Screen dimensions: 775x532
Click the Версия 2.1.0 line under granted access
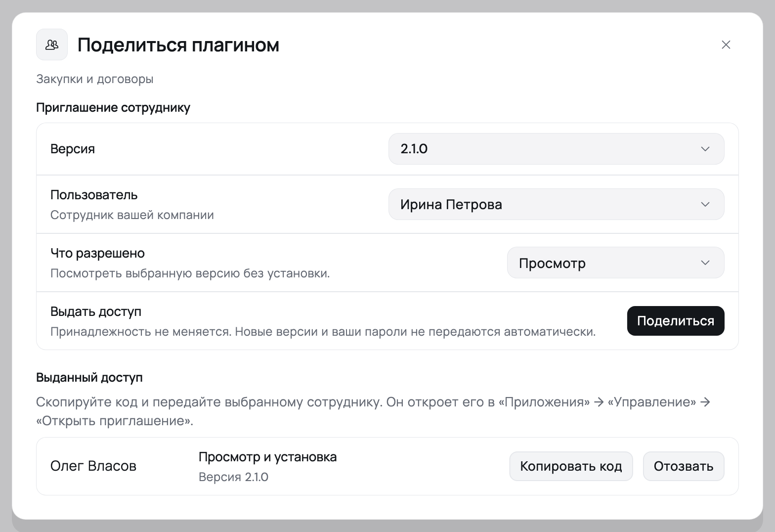pos(233,477)
